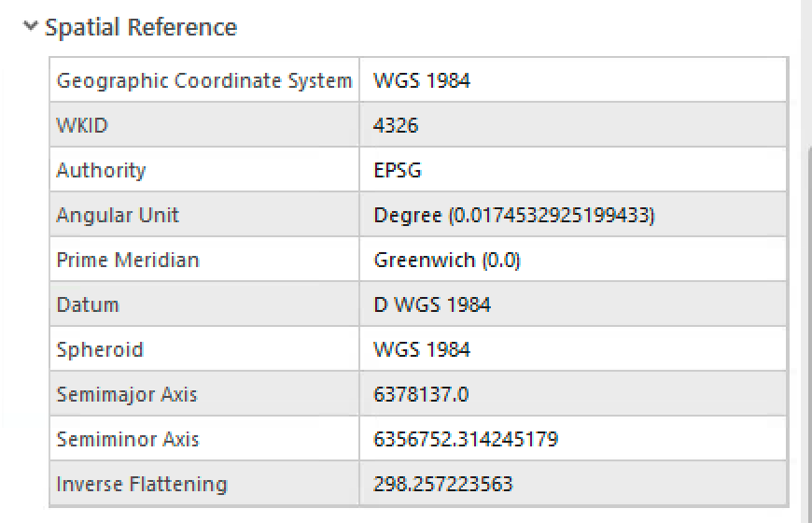Select the Geographic Coordinate System label cell
This screenshot has height=523, width=812.
203,80
